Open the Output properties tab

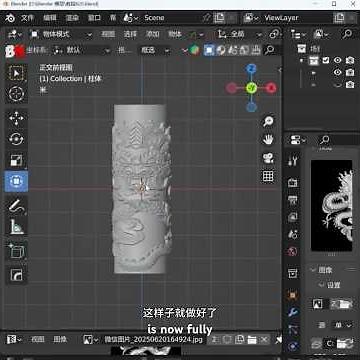(x=293, y=200)
